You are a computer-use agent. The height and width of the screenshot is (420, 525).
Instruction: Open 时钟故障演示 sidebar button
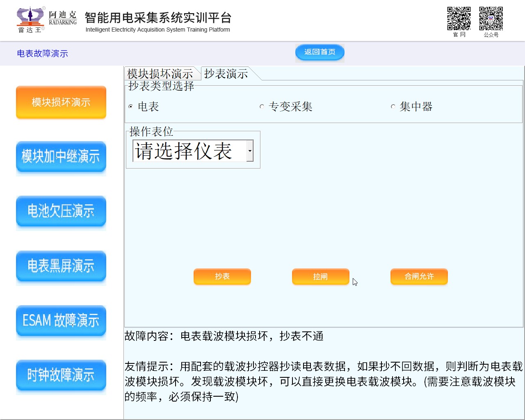pyautogui.click(x=61, y=375)
